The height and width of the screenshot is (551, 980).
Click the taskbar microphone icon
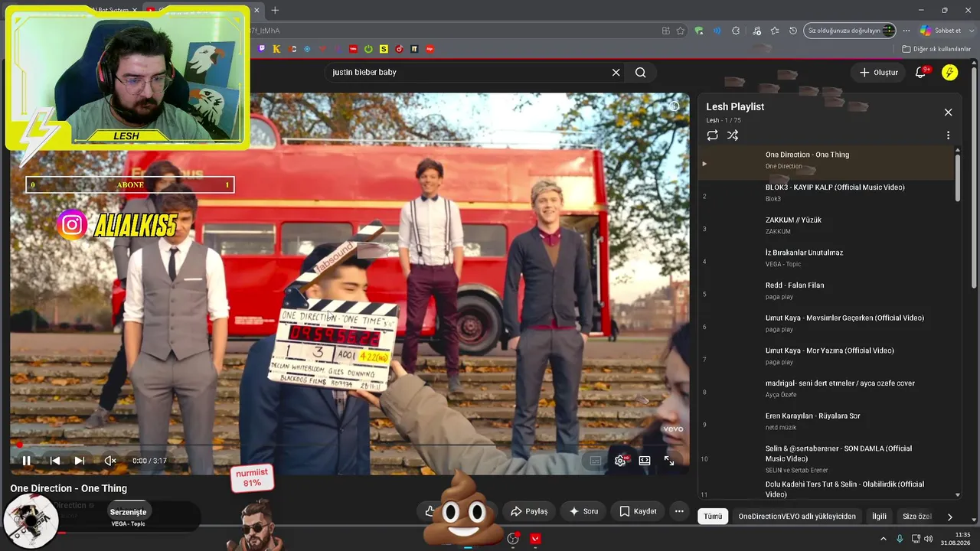click(900, 539)
